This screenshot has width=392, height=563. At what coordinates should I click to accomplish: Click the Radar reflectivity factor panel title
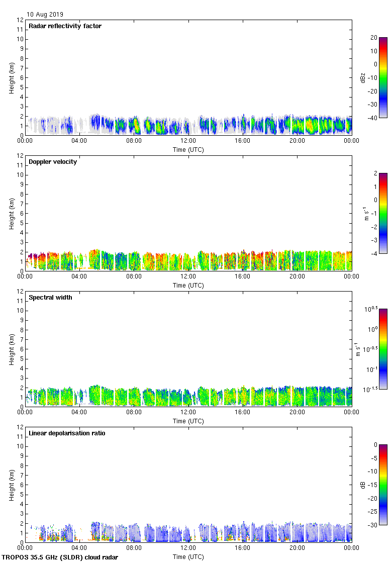coord(65,26)
